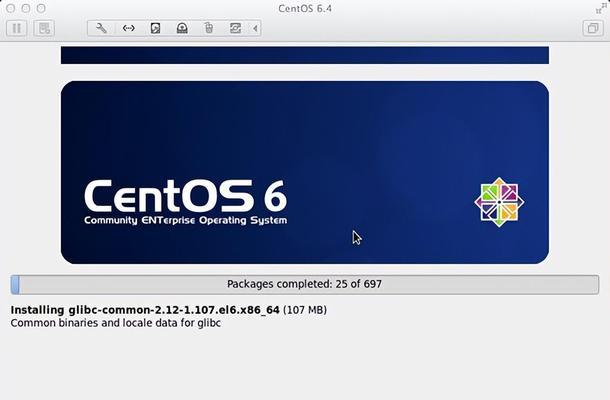Collapse device toolbar with left arrow

click(x=255, y=28)
